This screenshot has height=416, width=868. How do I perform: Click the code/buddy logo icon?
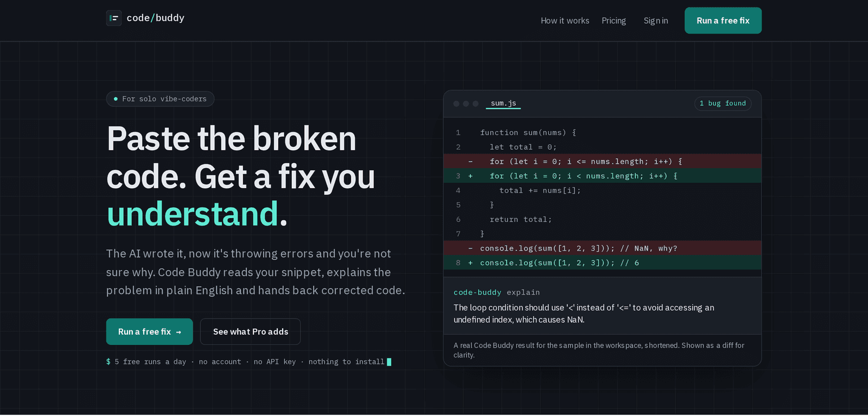click(114, 18)
